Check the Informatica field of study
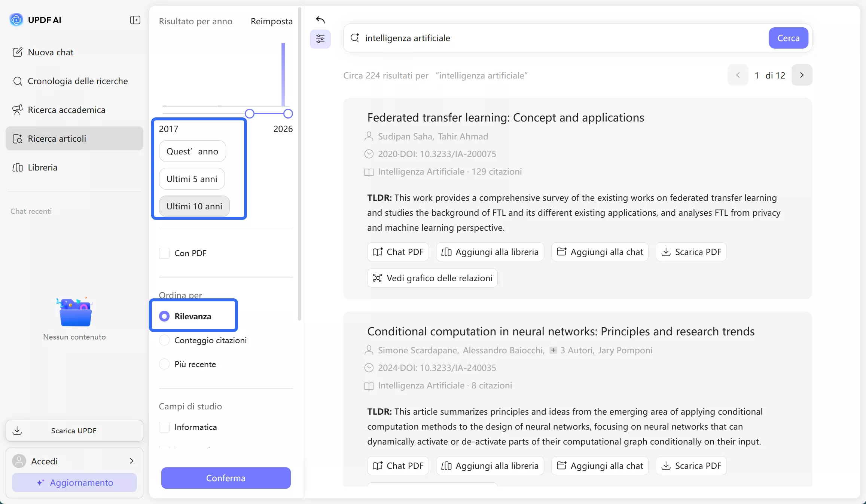Image resolution: width=866 pixels, height=504 pixels. [164, 427]
